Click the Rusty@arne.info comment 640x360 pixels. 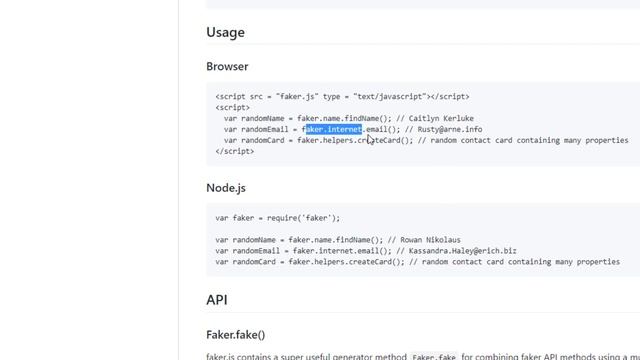444,129
